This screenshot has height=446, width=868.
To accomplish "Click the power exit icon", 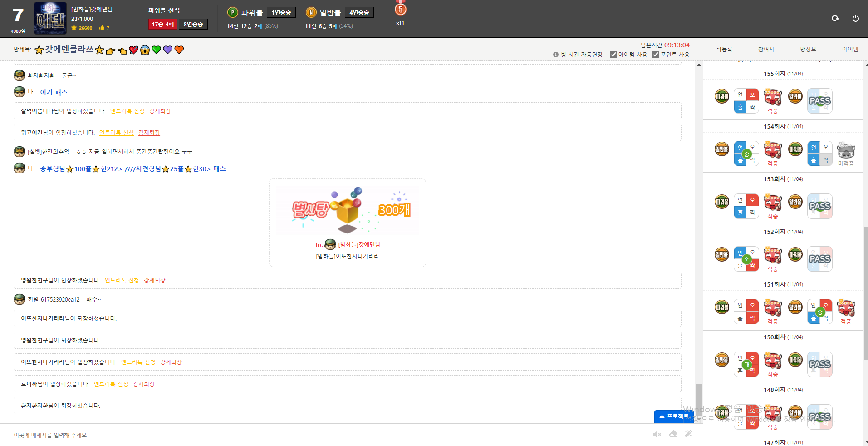I will tap(855, 18).
